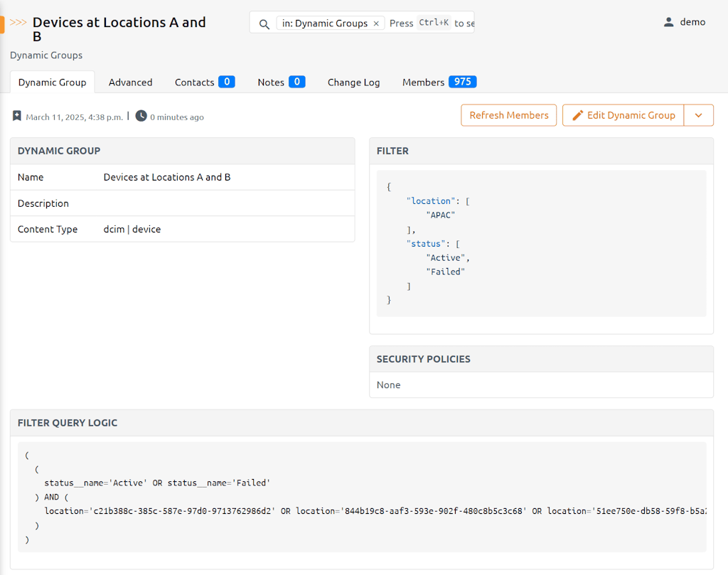
Task: Click the last-updated clock icon
Action: 141,116
